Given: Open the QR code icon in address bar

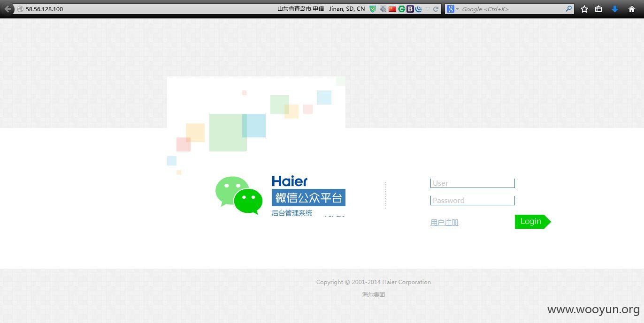Looking at the screenshot, I should click(383, 9).
